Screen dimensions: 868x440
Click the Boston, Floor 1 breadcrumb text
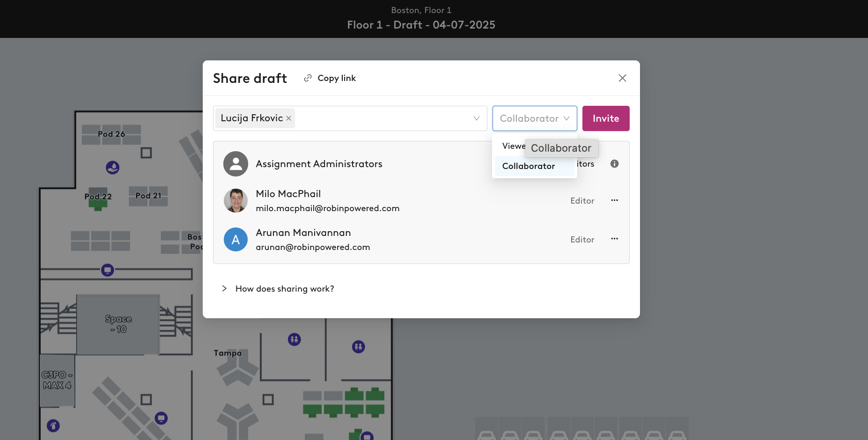[421, 10]
